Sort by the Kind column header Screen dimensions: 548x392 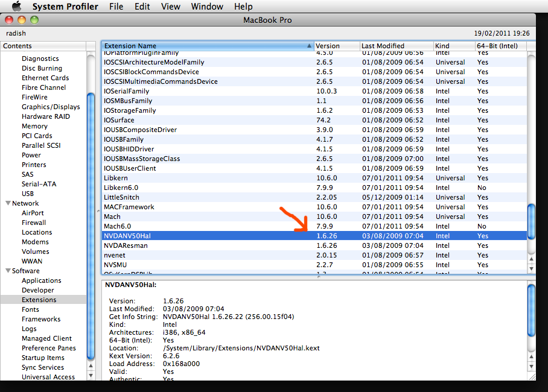coord(454,46)
